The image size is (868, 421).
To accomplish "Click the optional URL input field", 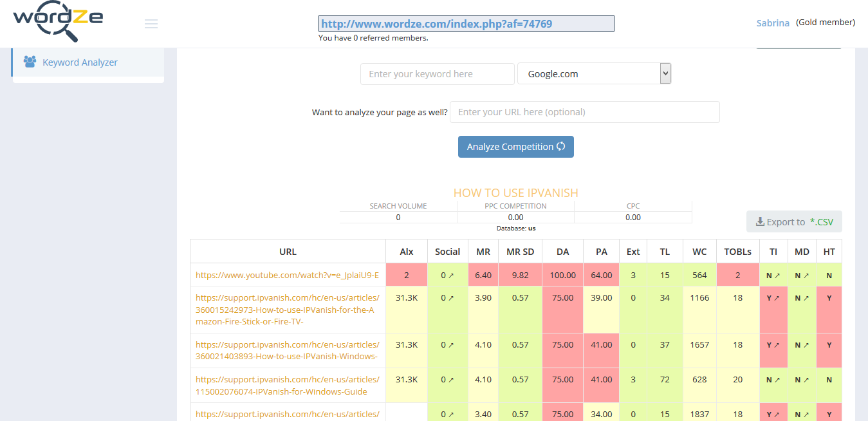I will (x=585, y=112).
